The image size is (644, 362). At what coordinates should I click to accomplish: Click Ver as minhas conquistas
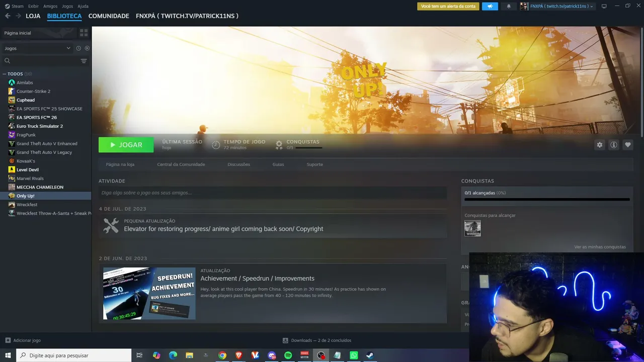600,247
